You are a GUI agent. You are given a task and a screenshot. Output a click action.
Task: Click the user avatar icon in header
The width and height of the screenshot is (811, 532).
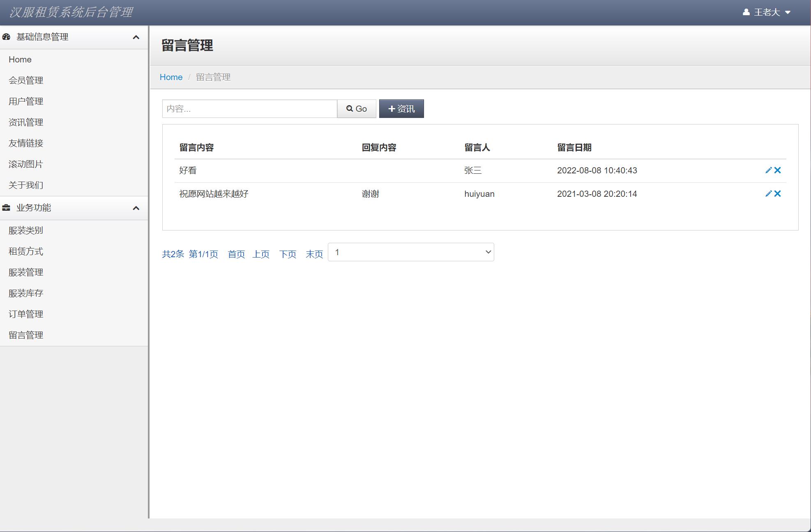pyautogui.click(x=746, y=12)
